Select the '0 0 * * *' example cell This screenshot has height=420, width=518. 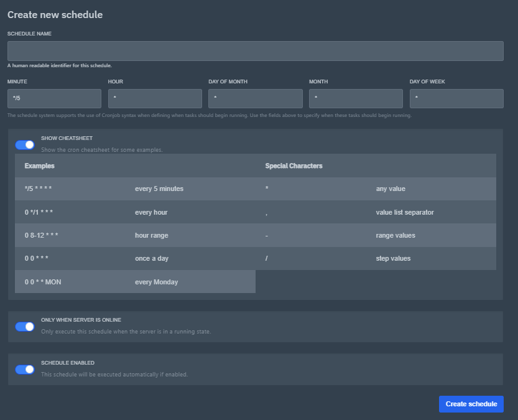click(36, 258)
